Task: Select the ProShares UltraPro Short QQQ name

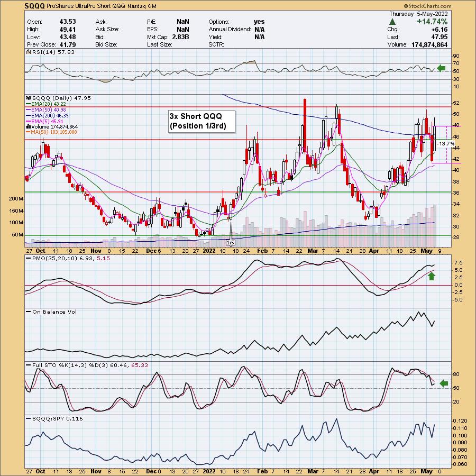Action: (86, 6)
